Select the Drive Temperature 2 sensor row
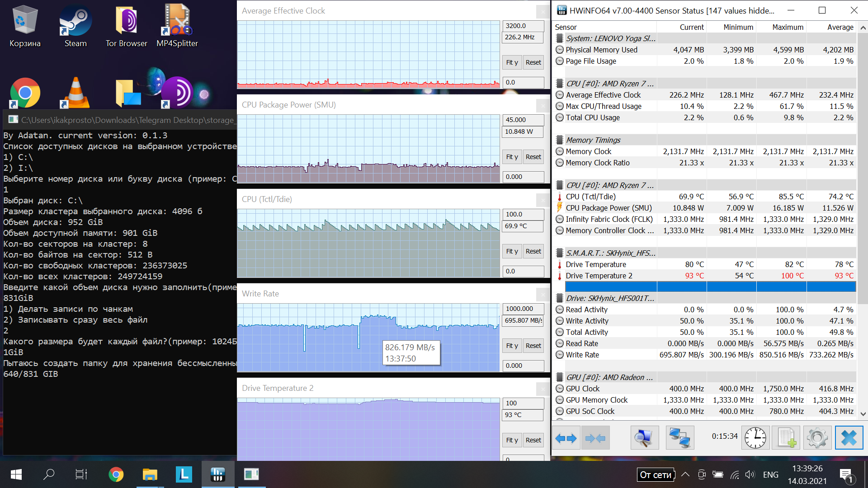This screenshot has width=868, height=488. pos(705,276)
